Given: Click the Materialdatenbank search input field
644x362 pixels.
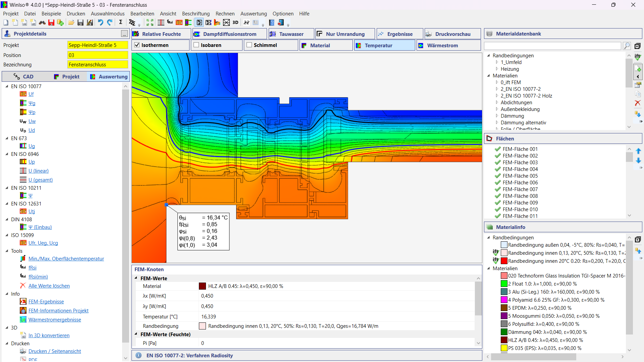Looking at the screenshot, I should click(552, 46).
